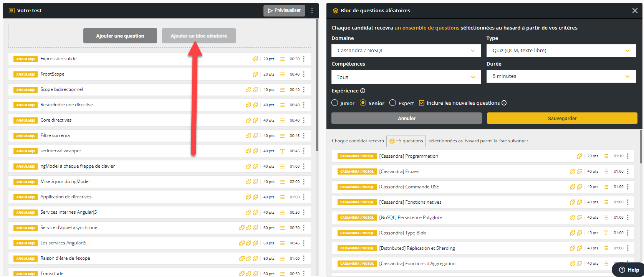Viewport: 644px width, 277px height.
Task: Open the Compétences dropdown set to Tous
Action: [x=406, y=77]
